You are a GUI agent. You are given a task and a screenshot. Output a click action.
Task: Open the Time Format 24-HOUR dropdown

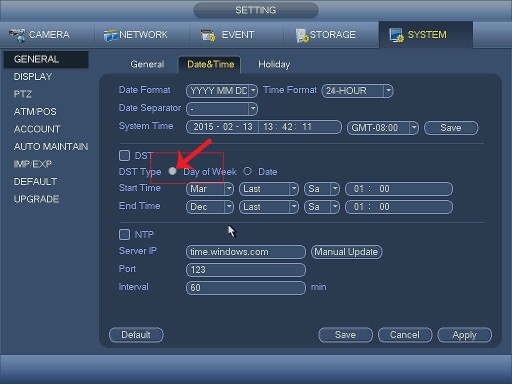tap(357, 91)
